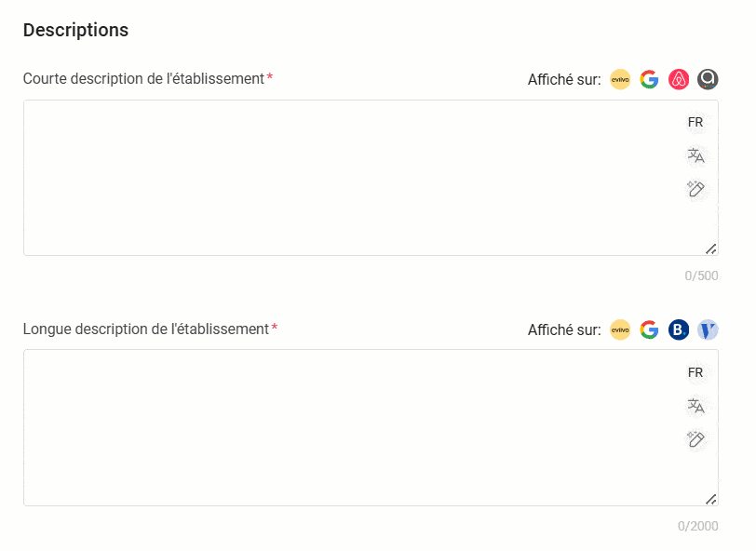Click the 'Courte description de l'établissement' label
This screenshot has height=551, width=756.
[143, 79]
